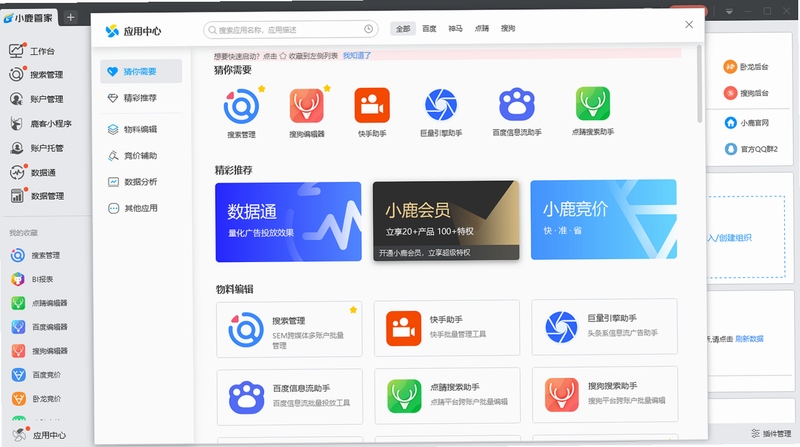Viewport: 800px width, 447px height.
Task: Open 账户管理 in the main sidebar
Action: [x=37, y=99]
